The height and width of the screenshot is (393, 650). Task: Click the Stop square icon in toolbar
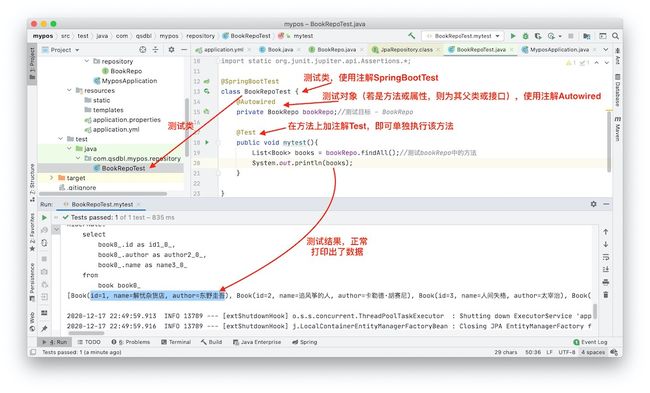click(571, 36)
